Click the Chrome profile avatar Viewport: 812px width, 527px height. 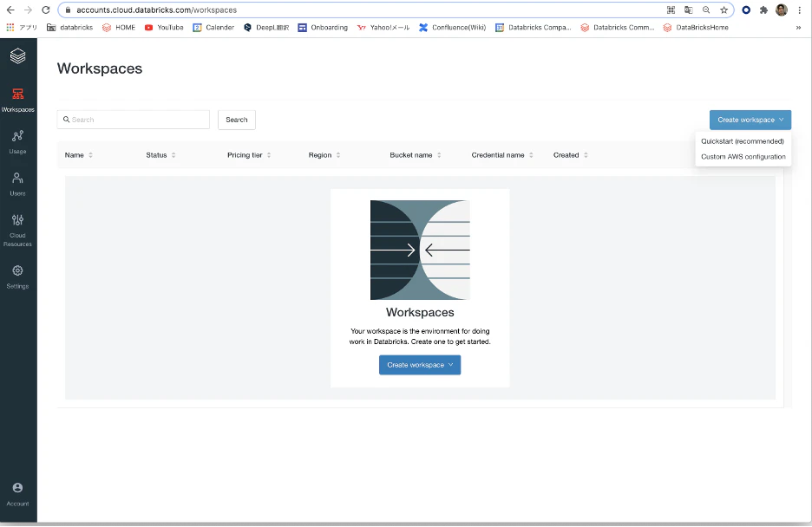point(782,10)
